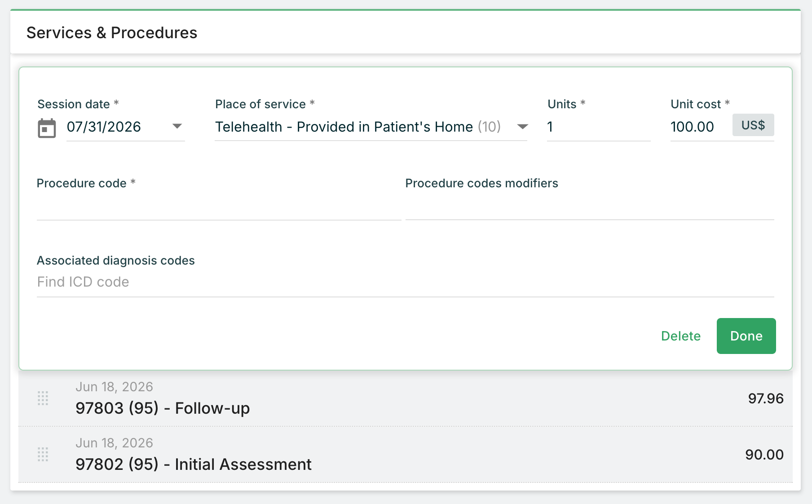Open the 97803 (95) - Follow-up row

coord(406,398)
